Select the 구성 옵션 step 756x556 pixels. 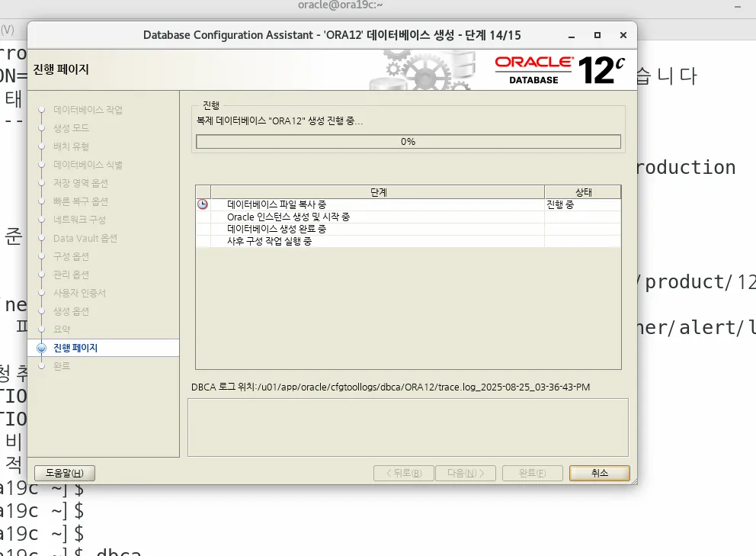[x=71, y=256]
